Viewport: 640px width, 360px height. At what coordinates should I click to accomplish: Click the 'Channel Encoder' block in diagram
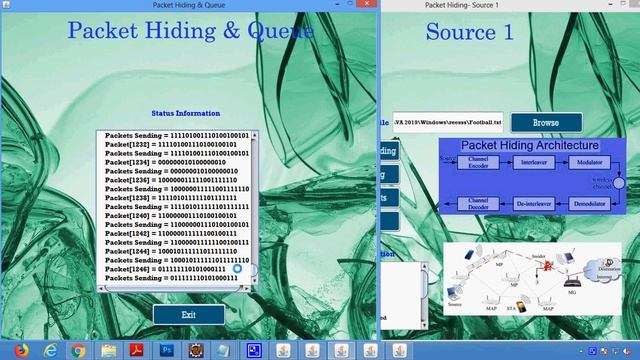pyautogui.click(x=478, y=162)
